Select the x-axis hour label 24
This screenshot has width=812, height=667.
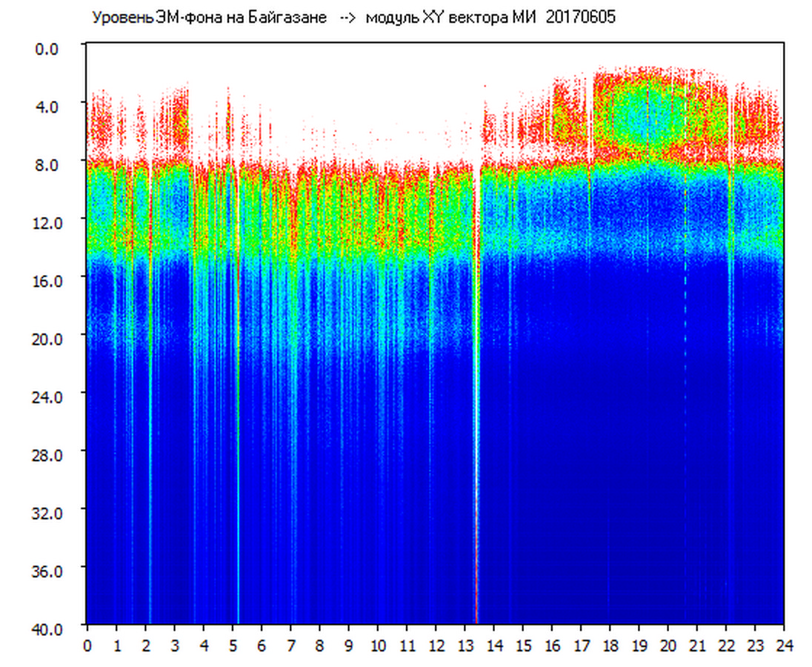783,646
